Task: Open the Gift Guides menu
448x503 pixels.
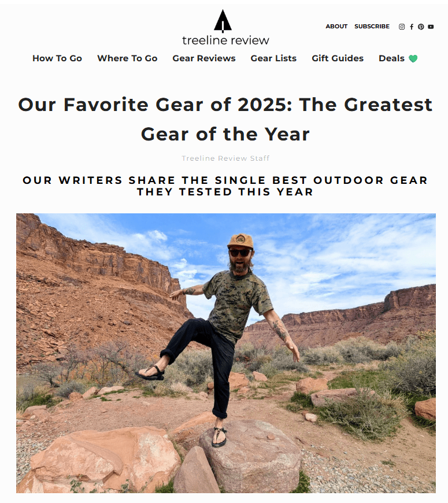Action: coord(338,58)
